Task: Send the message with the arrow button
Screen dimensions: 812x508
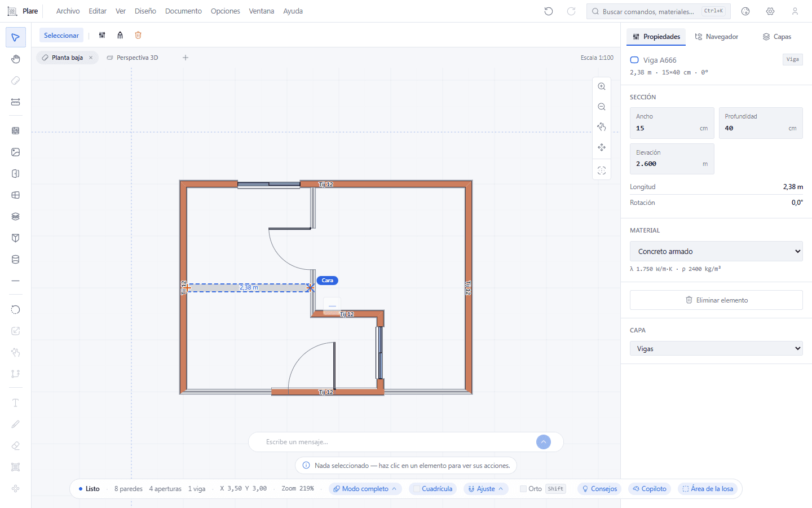Action: 544,442
